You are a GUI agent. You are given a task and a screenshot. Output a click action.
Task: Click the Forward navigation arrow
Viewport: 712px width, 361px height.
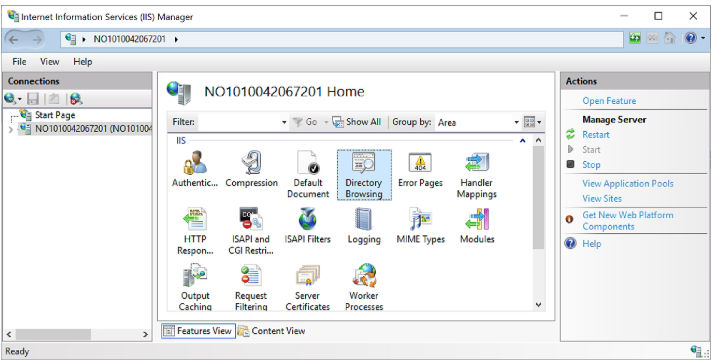pyautogui.click(x=36, y=40)
